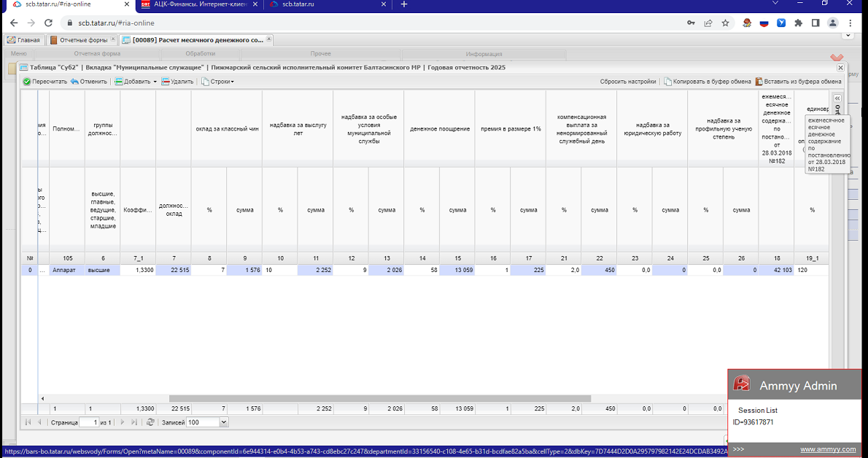Click the Ammyy Admin >>> expand arrows

[x=738, y=449]
